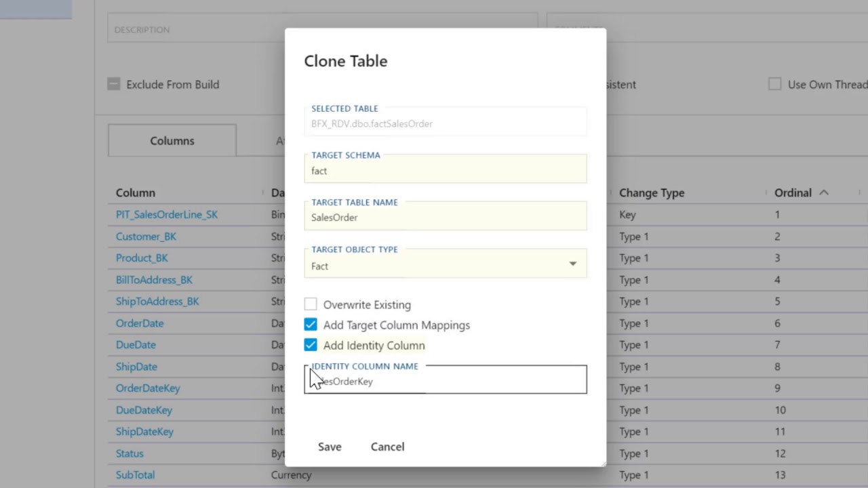Open the Status column link
The width and height of the screenshot is (868, 488).
(x=130, y=453)
